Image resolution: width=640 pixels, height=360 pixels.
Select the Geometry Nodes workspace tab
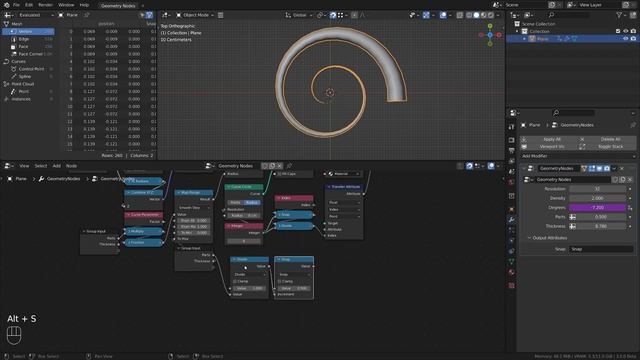(x=118, y=6)
